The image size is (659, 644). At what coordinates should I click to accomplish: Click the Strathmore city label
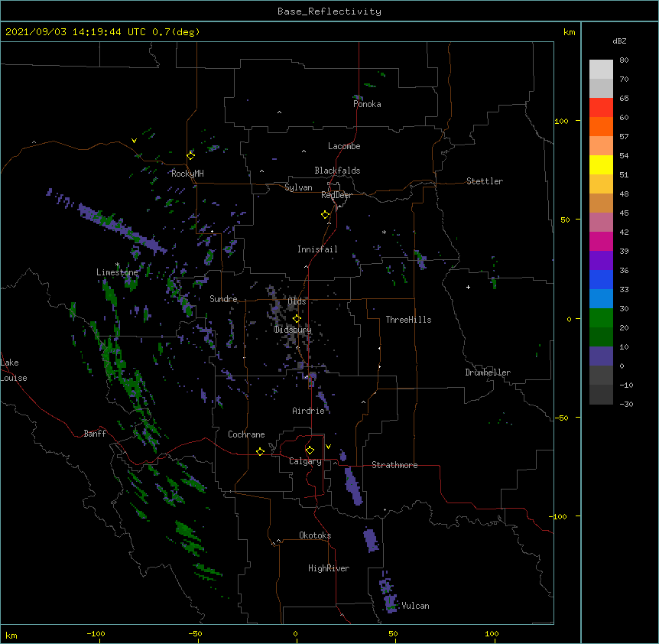[394, 465]
